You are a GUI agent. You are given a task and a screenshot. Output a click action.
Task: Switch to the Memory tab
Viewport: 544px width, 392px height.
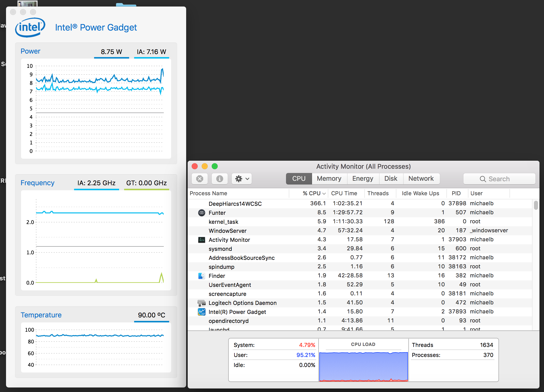pos(329,178)
